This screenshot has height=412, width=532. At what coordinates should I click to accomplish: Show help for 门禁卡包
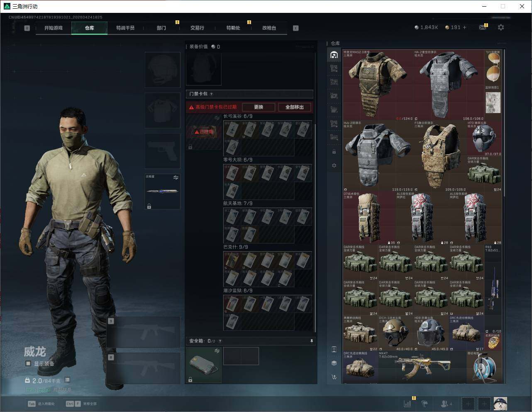(x=212, y=94)
